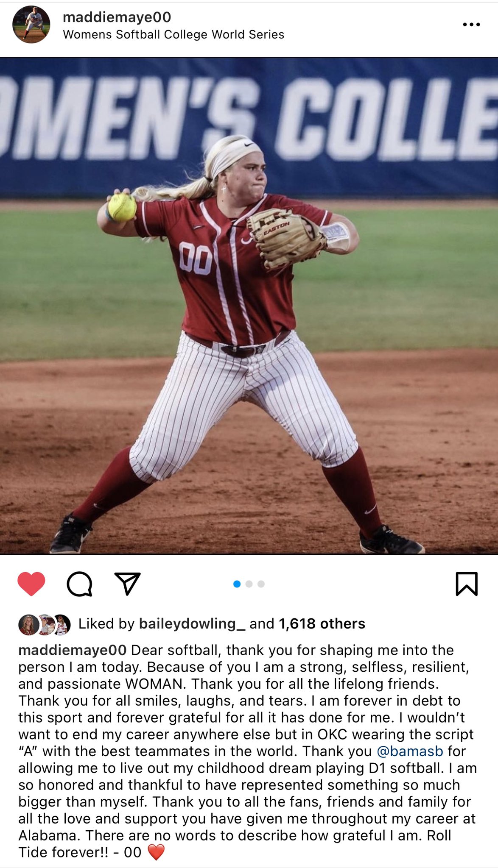Share the post with the paper plane icon
The height and width of the screenshot is (868, 498).
pos(127,584)
